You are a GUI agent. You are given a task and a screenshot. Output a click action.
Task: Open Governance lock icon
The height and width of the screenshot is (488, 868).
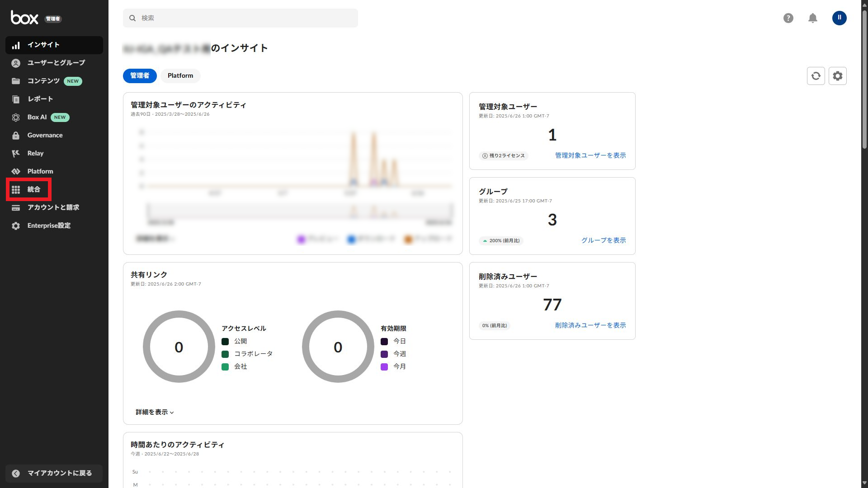pos(16,136)
